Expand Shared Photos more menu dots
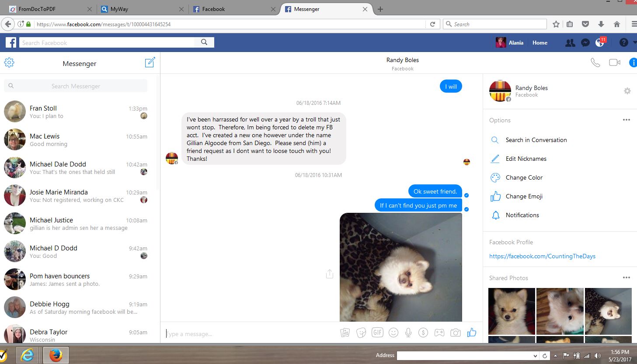This screenshot has width=637, height=364. pos(627,277)
